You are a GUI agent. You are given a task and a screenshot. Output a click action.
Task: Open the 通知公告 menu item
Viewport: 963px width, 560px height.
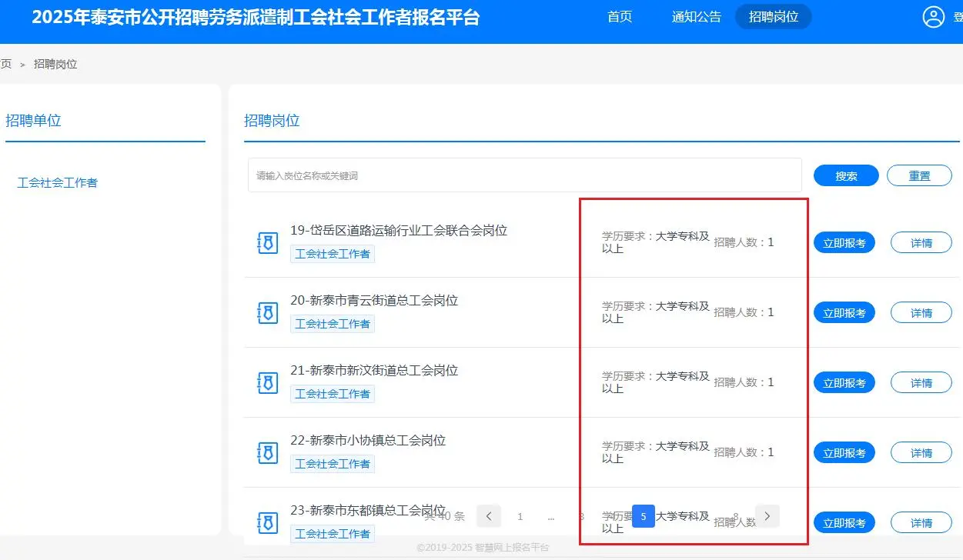(x=696, y=16)
